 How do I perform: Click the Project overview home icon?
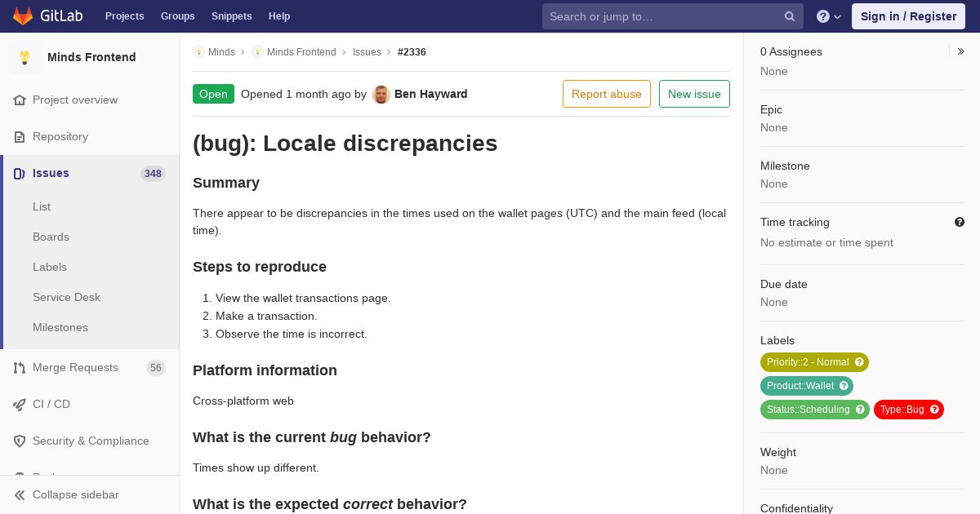(20, 100)
